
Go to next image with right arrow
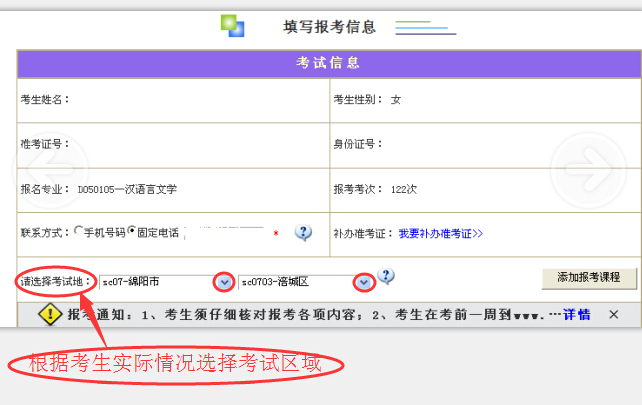pos(588,169)
